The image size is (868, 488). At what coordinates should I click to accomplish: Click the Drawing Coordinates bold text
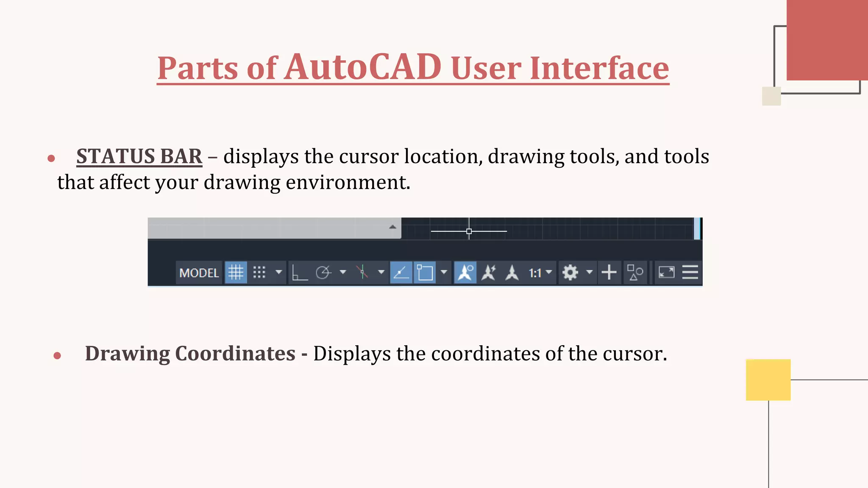click(190, 353)
